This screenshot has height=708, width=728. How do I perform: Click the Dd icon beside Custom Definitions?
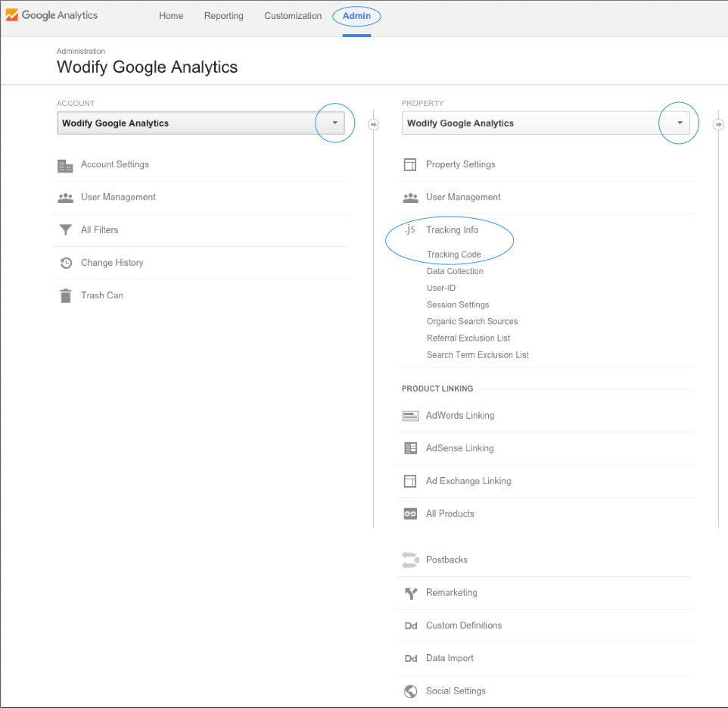coord(411,625)
